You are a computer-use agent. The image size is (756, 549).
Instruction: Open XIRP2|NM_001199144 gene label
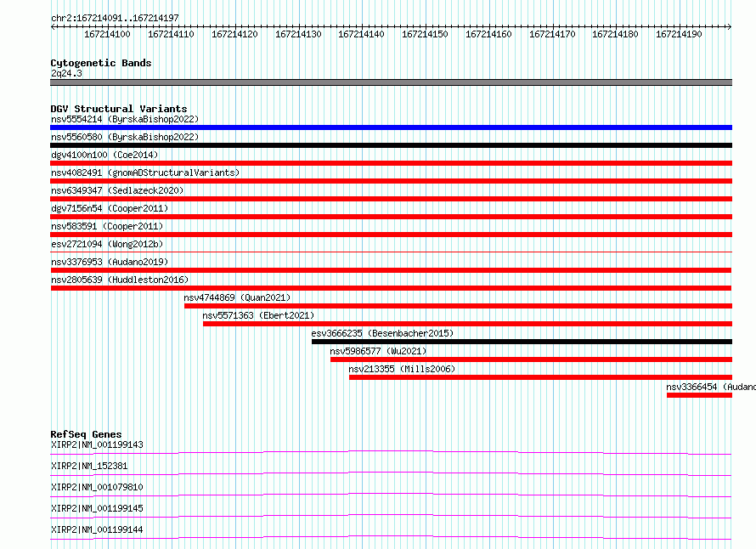[97, 529]
